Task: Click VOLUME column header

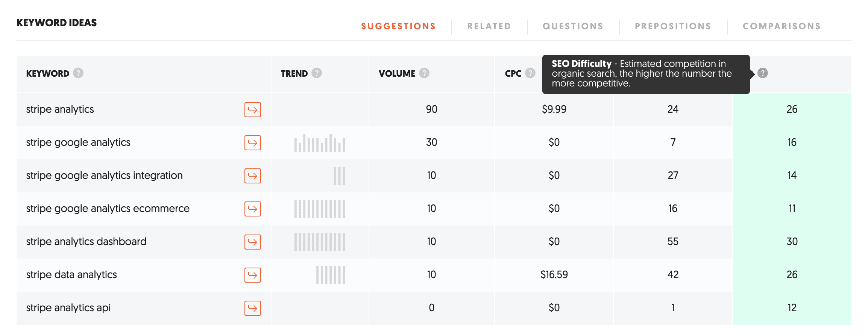Action: pyautogui.click(x=397, y=73)
